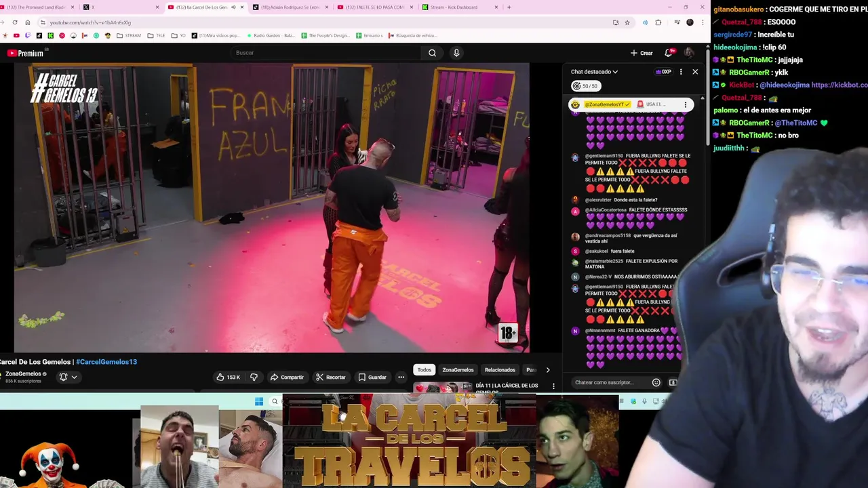
Task: Open the emoji picker in chat
Action: (656, 382)
